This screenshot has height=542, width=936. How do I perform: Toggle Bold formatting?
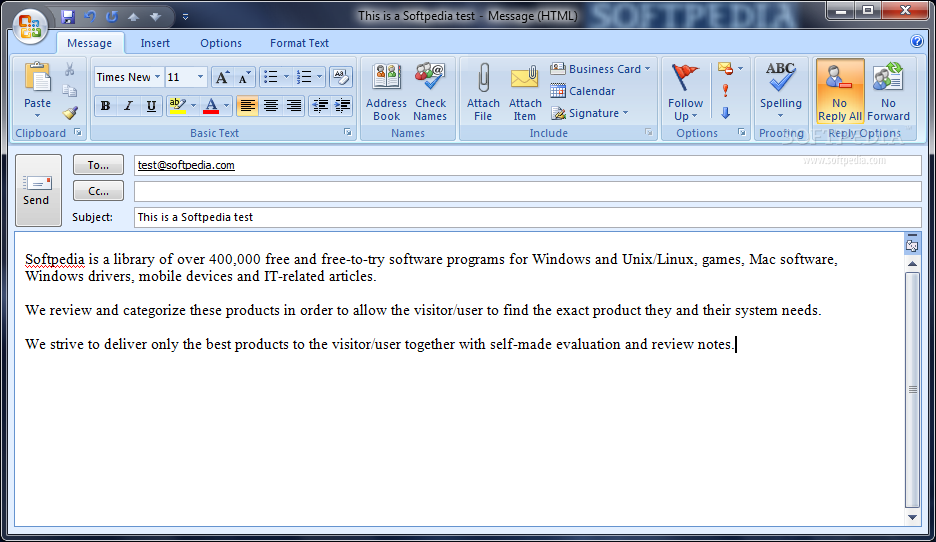(x=106, y=106)
